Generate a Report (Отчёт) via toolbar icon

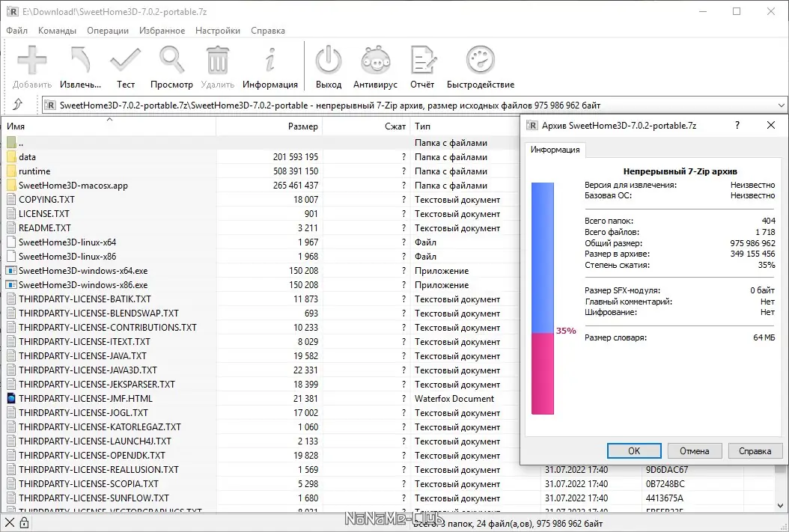tap(422, 60)
